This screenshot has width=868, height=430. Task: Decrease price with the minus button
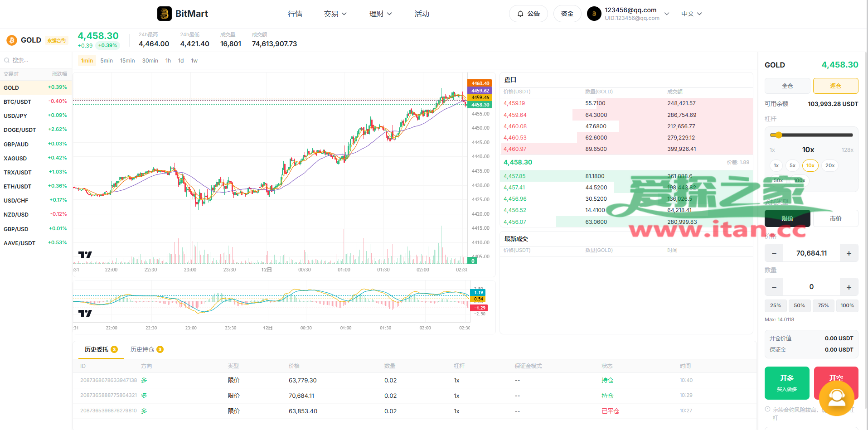pyautogui.click(x=774, y=253)
